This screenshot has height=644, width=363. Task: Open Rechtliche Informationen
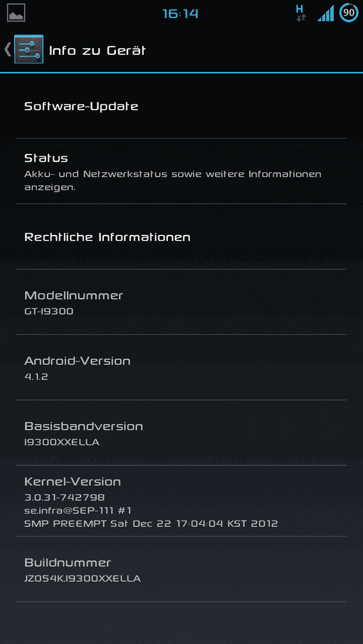[x=181, y=237]
